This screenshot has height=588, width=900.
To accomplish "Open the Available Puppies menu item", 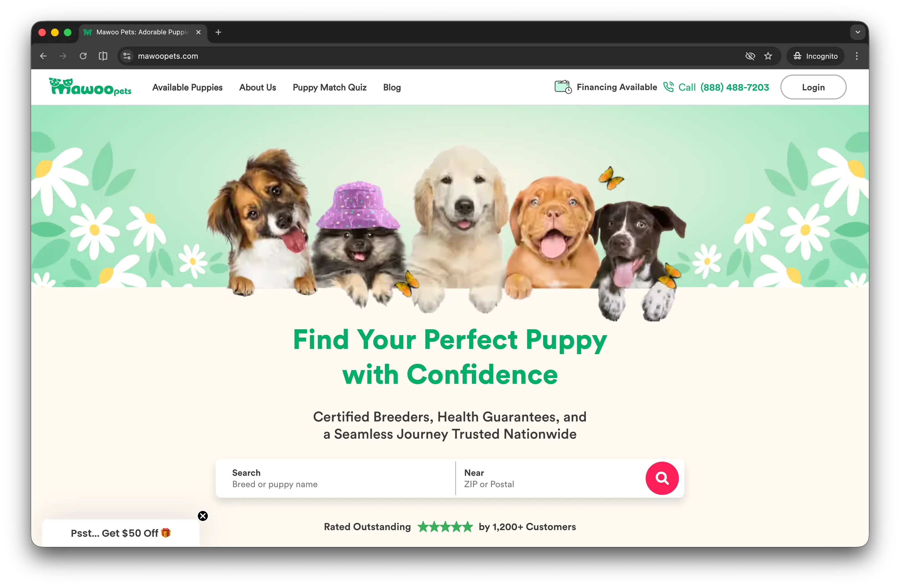I will 187,87.
